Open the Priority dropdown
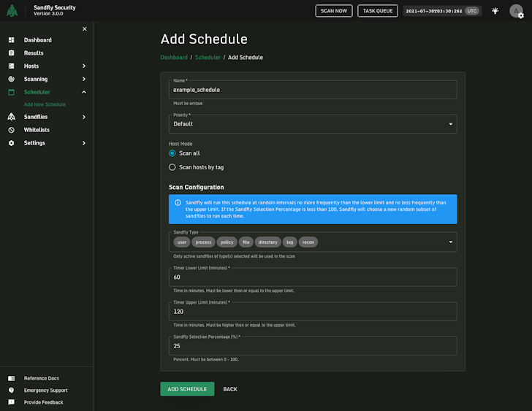Image resolution: width=532 pixels, height=411 pixels. [x=313, y=124]
